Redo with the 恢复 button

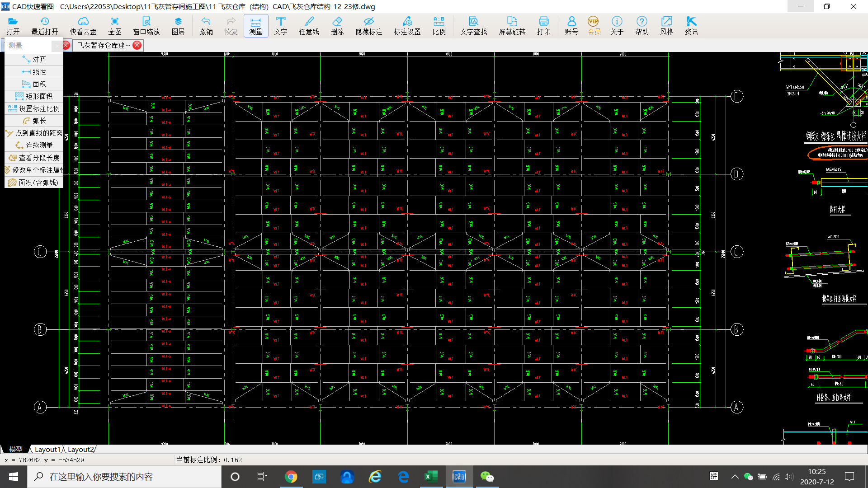tap(231, 26)
